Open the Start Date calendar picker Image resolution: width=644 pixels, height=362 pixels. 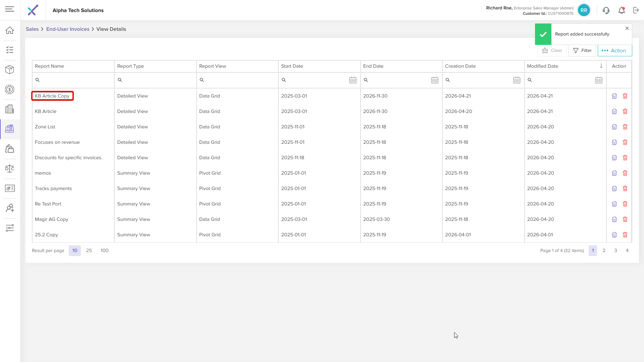(x=353, y=80)
